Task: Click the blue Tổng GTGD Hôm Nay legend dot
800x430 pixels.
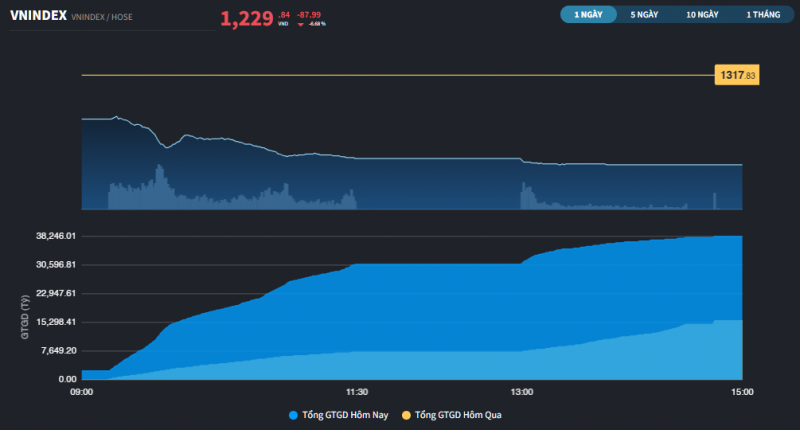Action: click(x=292, y=414)
